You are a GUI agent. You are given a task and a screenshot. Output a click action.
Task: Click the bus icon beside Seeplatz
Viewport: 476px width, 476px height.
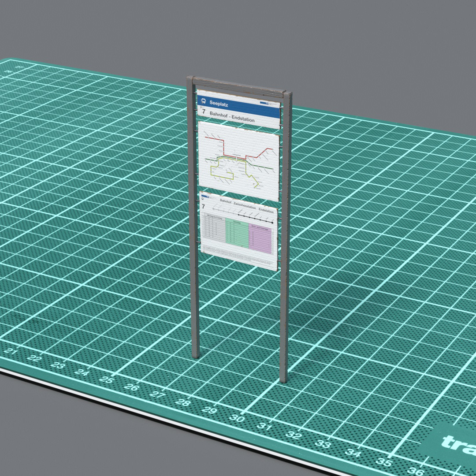[203, 101]
